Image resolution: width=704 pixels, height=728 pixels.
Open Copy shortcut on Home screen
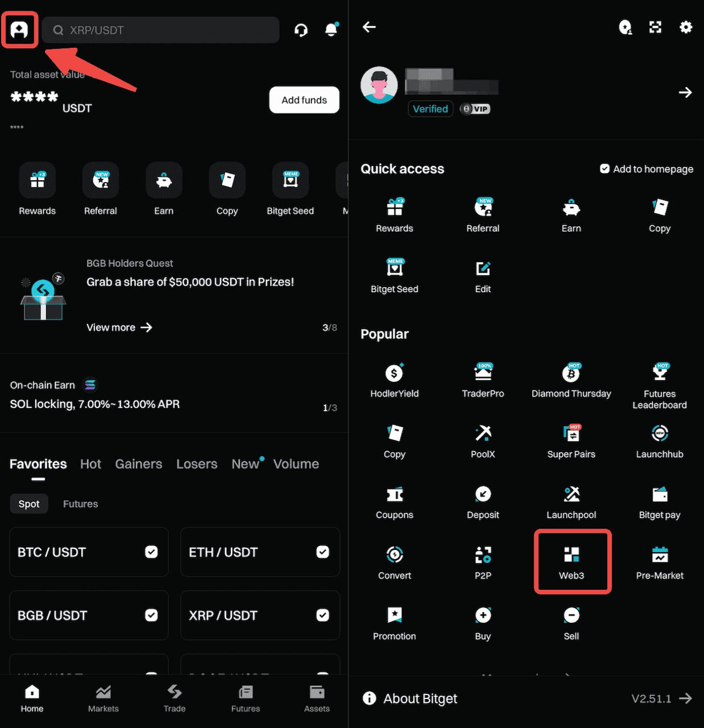tap(227, 189)
